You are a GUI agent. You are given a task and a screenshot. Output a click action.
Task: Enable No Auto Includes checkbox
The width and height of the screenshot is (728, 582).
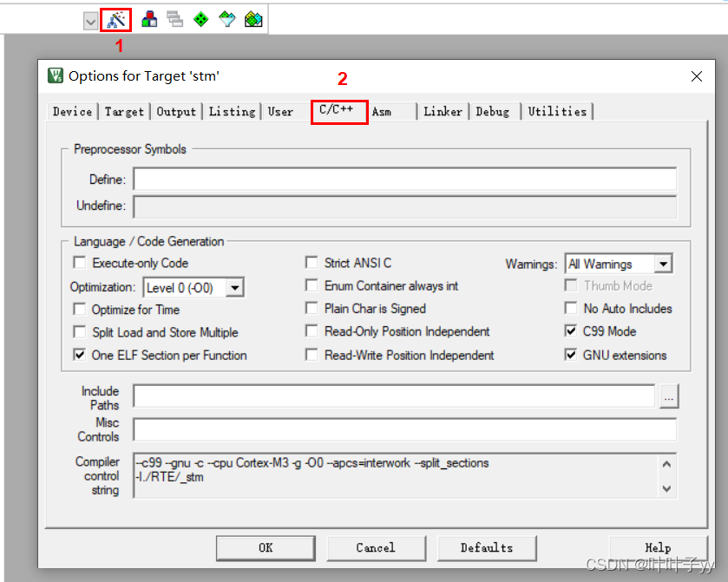click(x=571, y=308)
